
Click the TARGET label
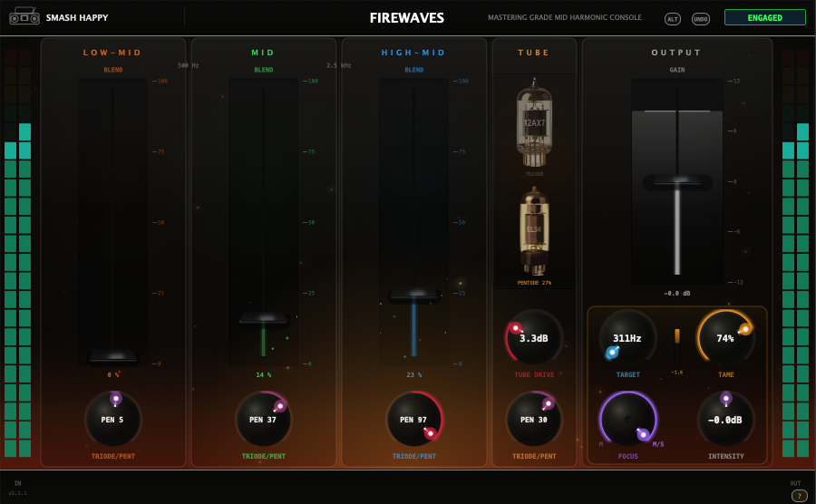[627, 374]
